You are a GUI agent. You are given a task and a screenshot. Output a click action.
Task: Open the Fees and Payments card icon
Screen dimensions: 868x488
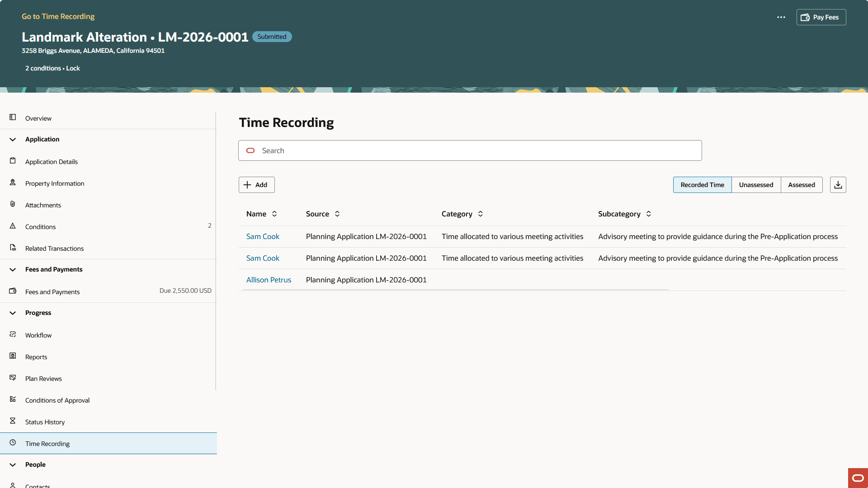click(x=12, y=291)
